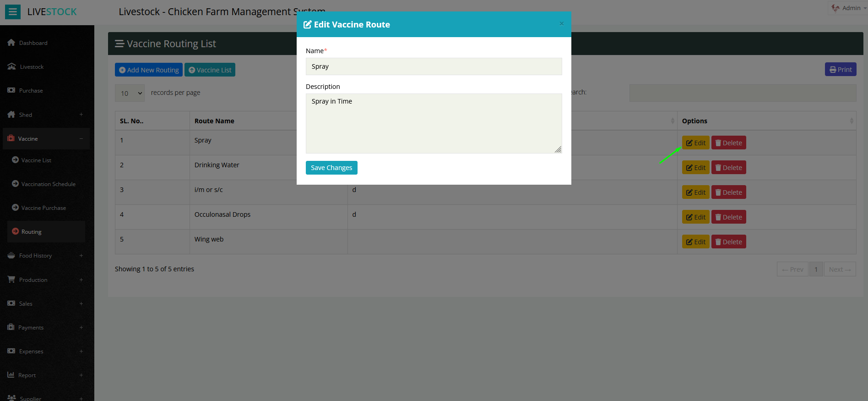This screenshot has width=868, height=401.
Task: Click the Purchase money icon in sidebar
Action: point(11,90)
